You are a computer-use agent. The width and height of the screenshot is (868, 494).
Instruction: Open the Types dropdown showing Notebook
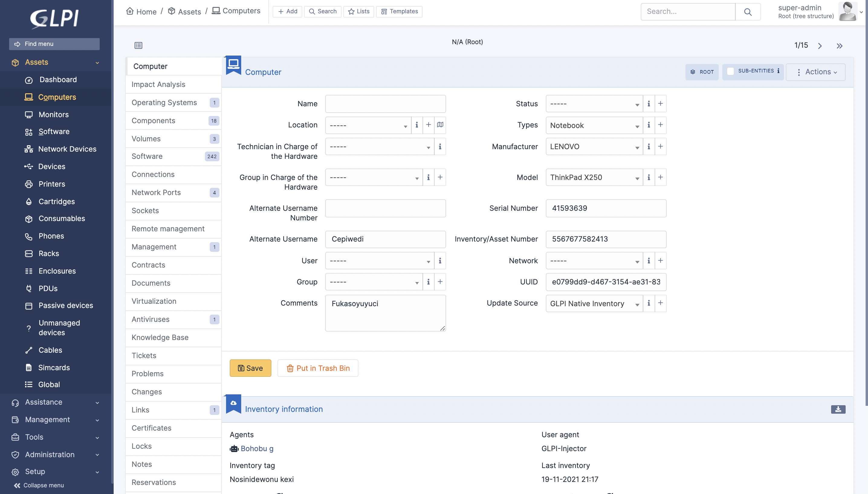coord(593,125)
